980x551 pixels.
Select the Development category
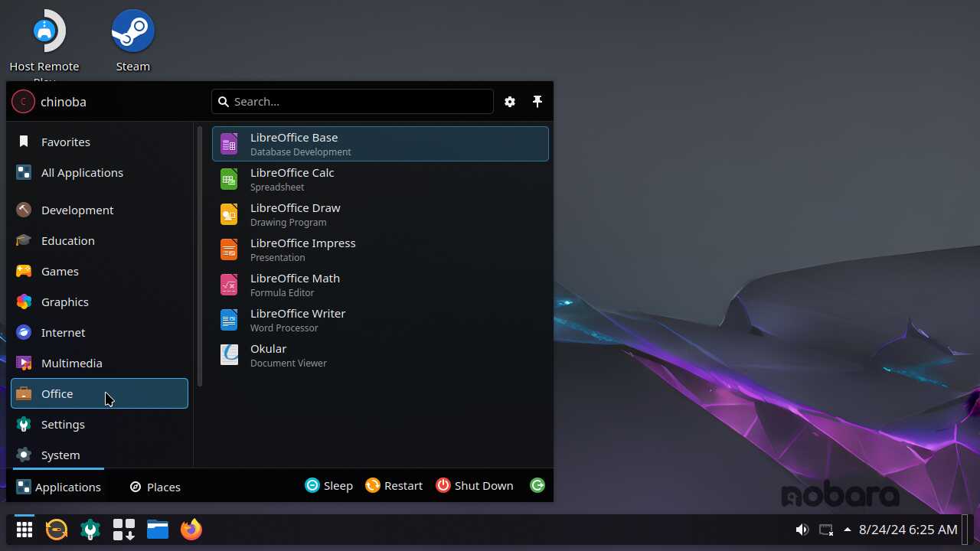(x=100, y=210)
